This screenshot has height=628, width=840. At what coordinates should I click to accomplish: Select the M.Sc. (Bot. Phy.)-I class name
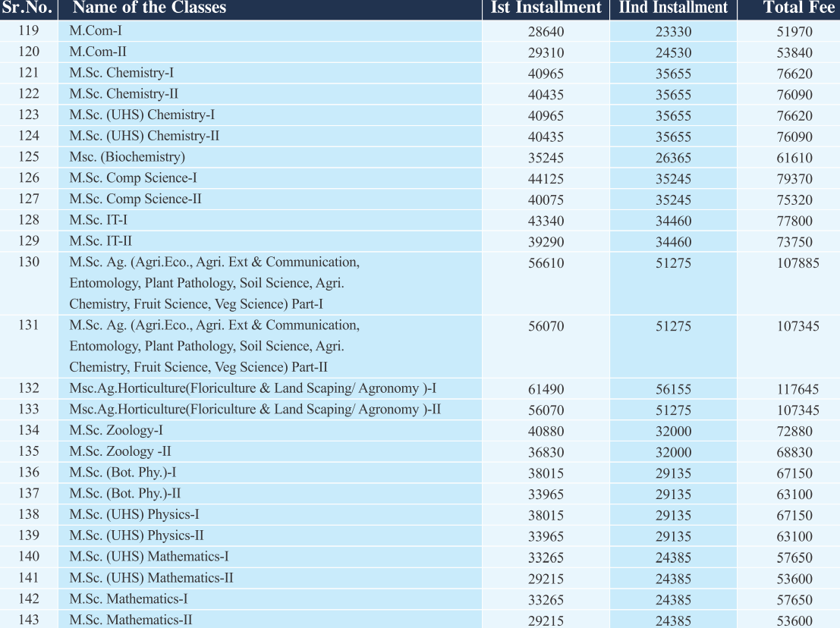123,473
